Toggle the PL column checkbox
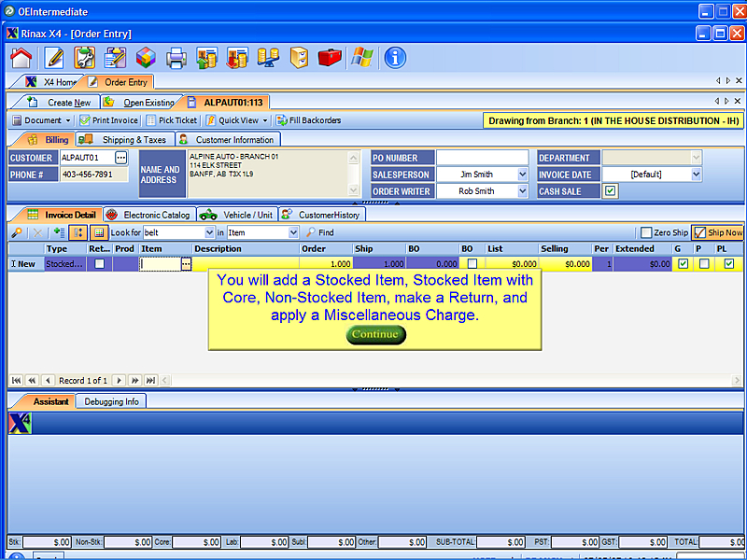 click(729, 264)
